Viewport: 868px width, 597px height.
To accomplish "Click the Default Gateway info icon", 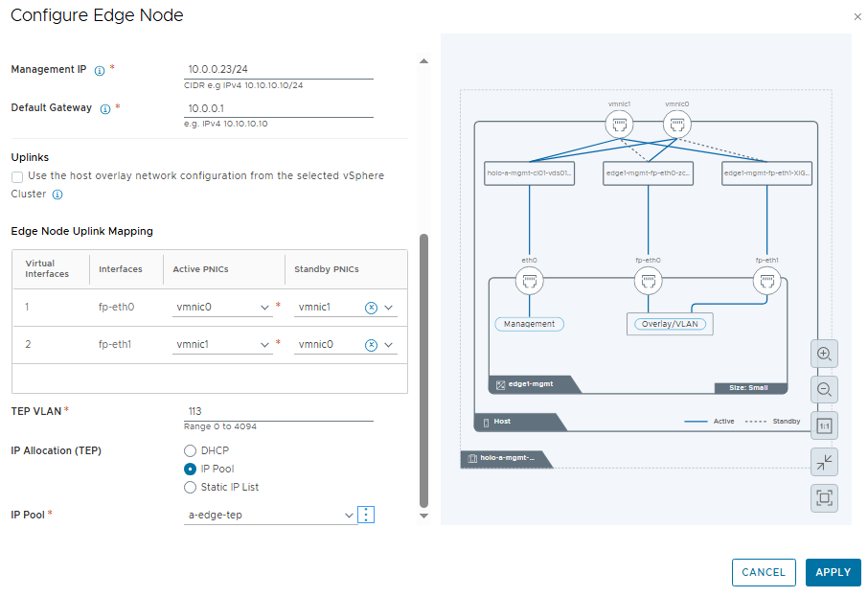I will pos(105,109).
